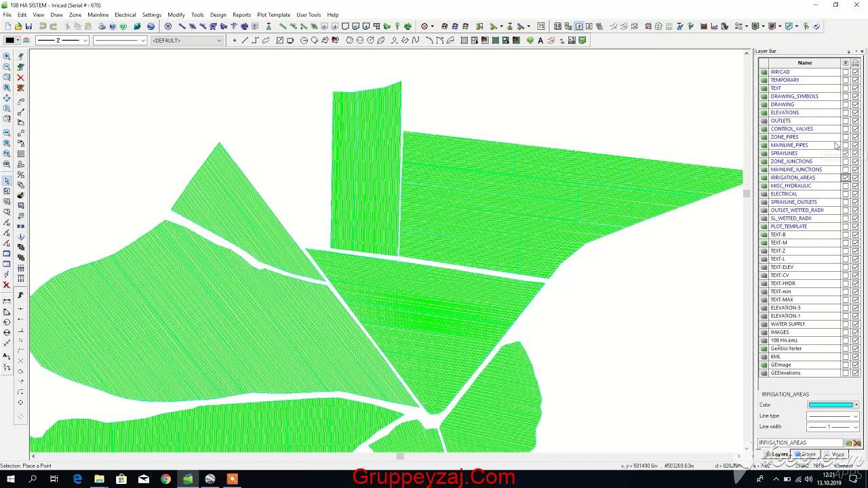
Task: Uncheck the left checkbox of IRRIGATION_AREAS layer
Action: point(846,178)
